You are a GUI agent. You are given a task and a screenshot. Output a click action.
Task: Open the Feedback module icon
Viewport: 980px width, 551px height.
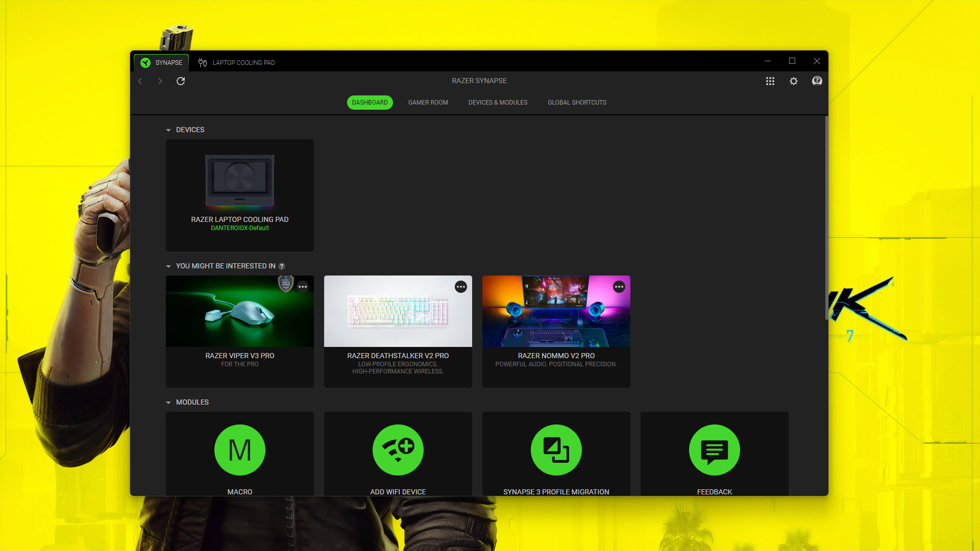tap(715, 450)
